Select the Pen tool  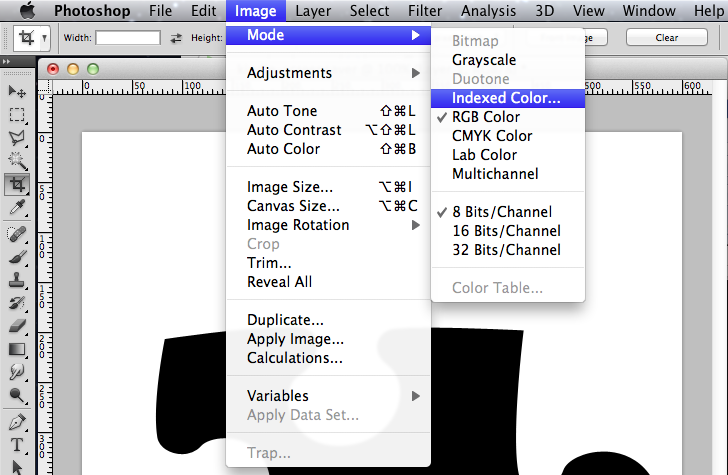(x=17, y=422)
